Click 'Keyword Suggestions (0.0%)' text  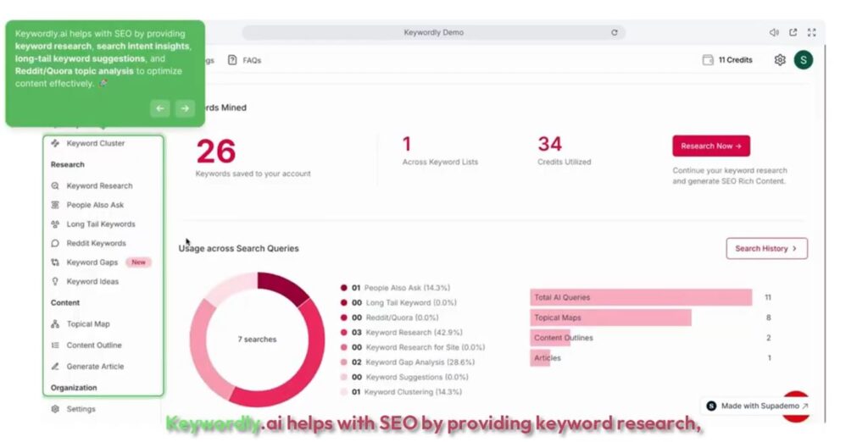[x=417, y=378]
